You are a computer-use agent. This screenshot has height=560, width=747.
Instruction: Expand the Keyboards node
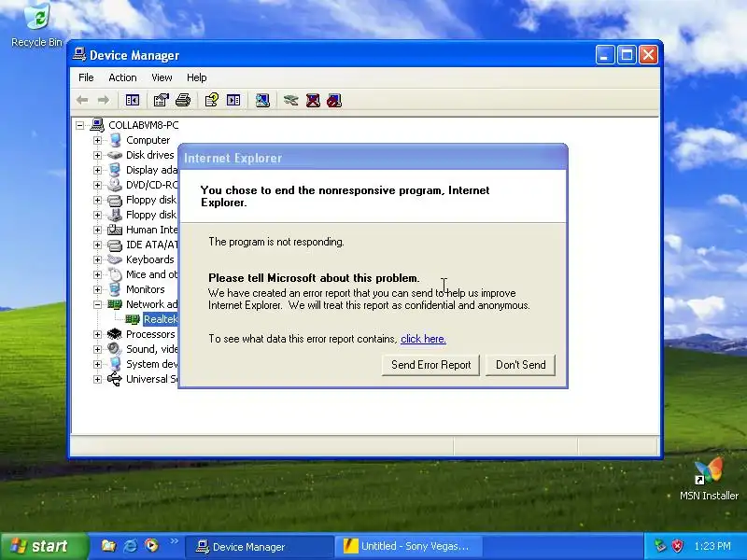(x=97, y=259)
